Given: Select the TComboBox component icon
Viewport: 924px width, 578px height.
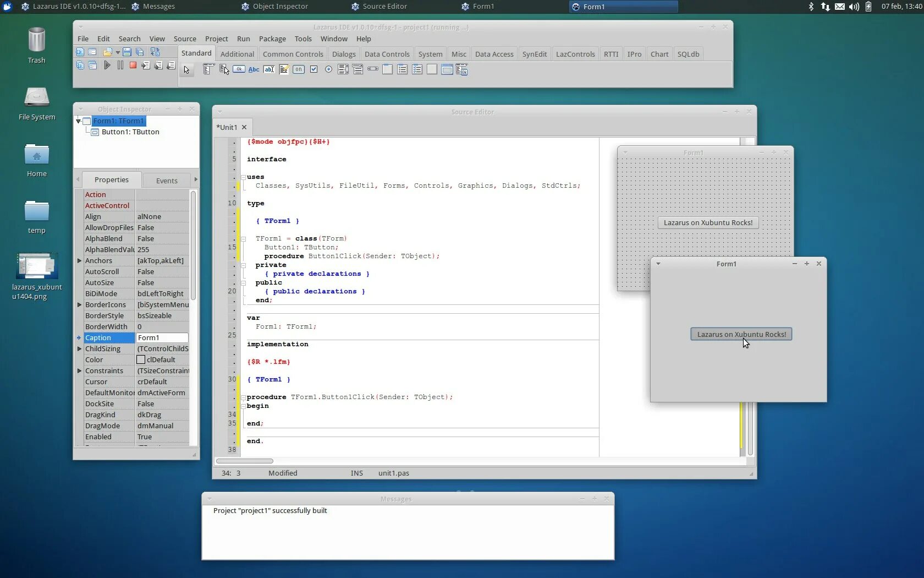Looking at the screenshot, I should click(358, 69).
